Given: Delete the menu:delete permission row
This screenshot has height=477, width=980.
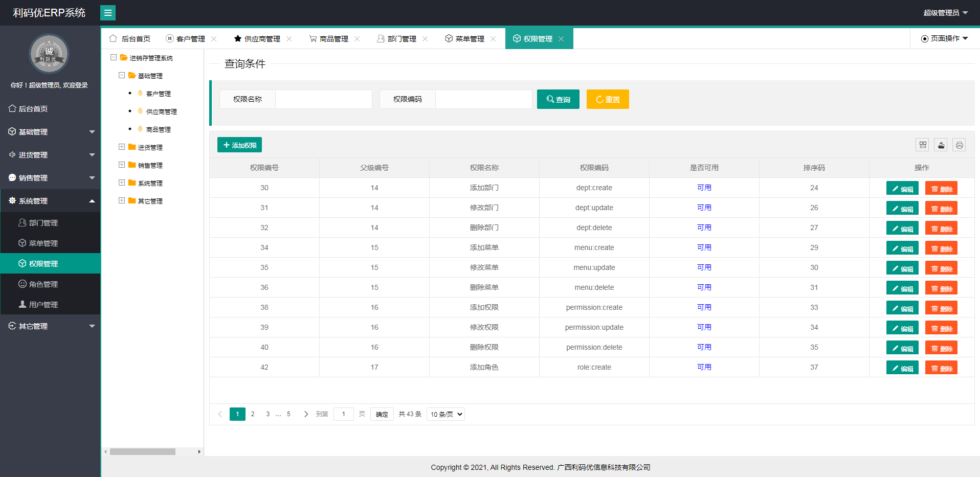Looking at the screenshot, I should [941, 288].
